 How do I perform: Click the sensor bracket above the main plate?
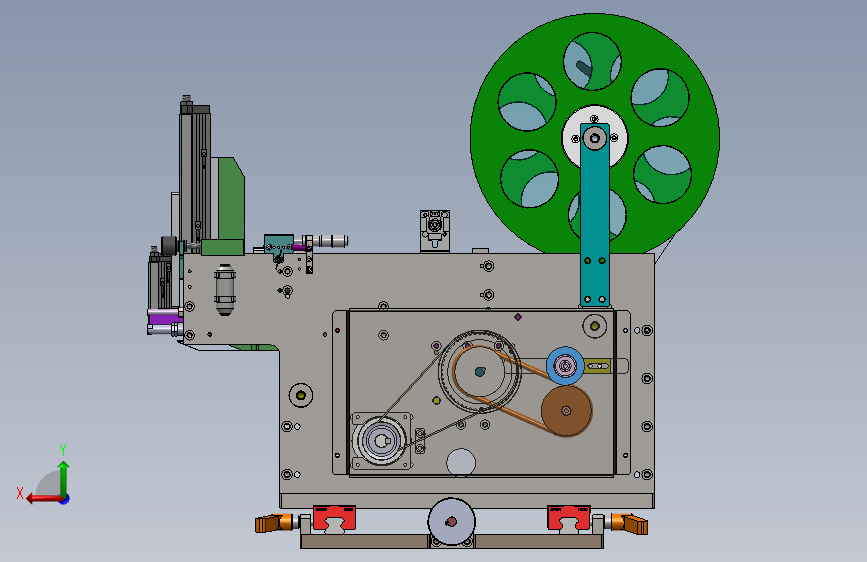pyautogui.click(x=435, y=231)
